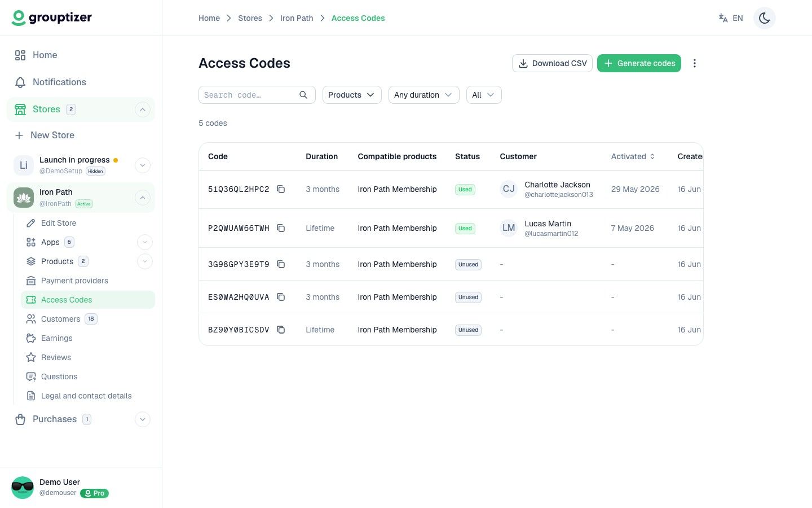Click Generate codes button
The height and width of the screenshot is (508, 812).
[639, 63]
